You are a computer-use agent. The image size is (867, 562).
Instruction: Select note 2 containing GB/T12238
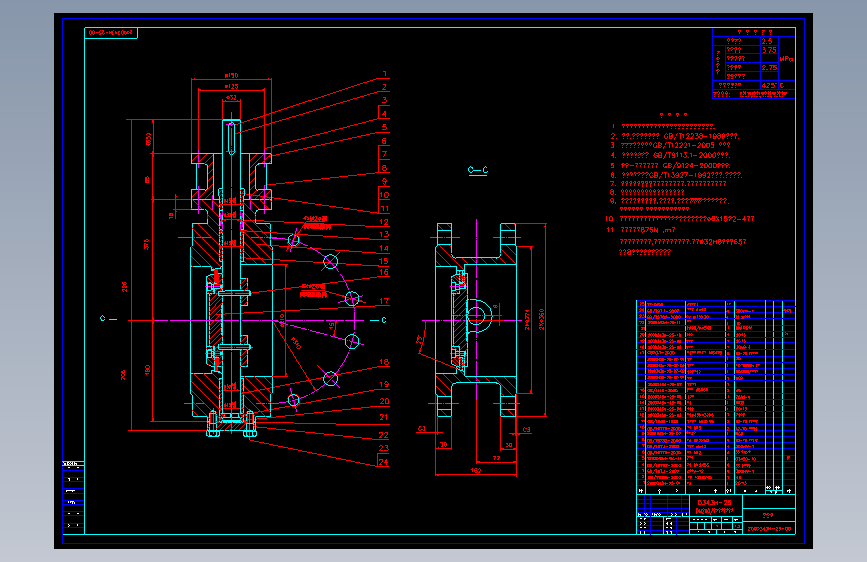coord(675,136)
